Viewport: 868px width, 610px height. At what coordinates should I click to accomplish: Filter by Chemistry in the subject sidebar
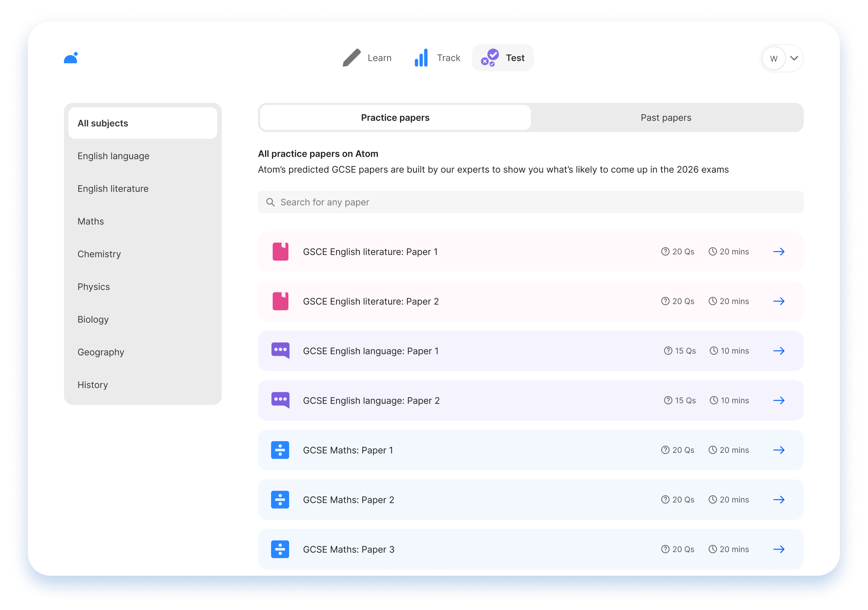coord(99,254)
